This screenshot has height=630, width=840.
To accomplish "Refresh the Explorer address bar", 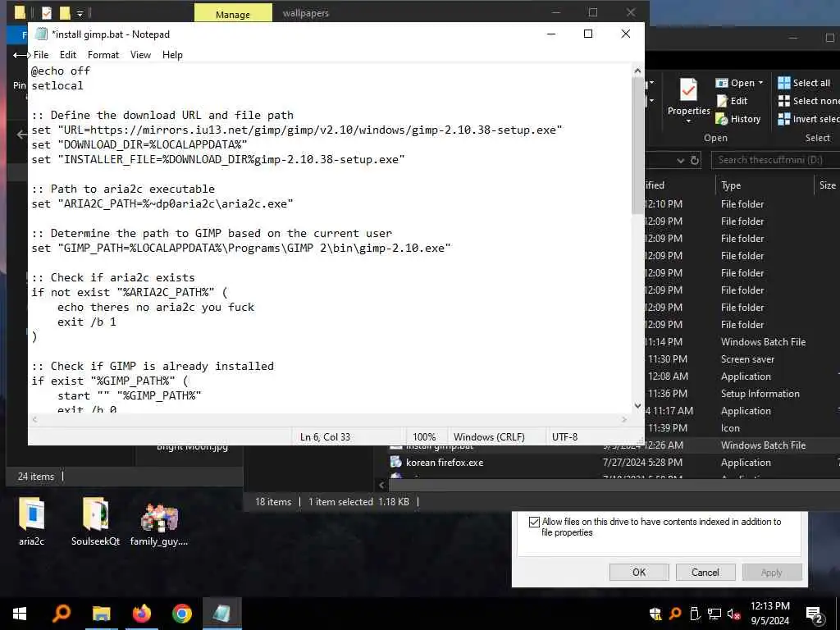I will point(695,160).
